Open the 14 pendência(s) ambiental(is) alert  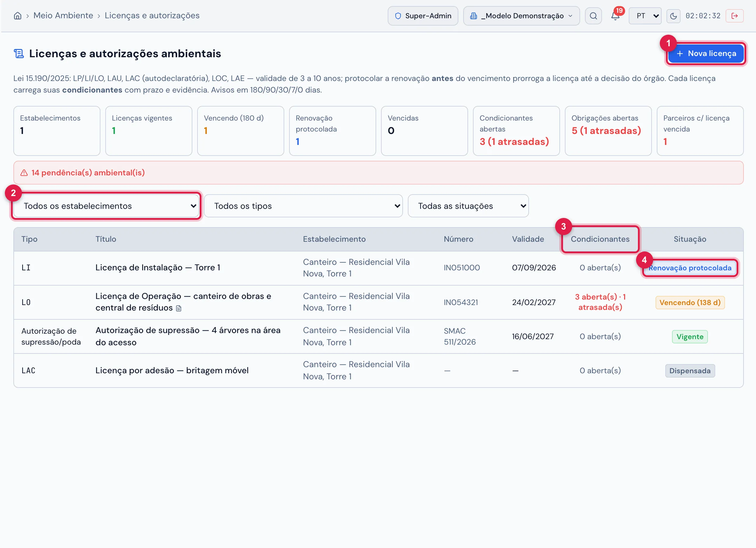[x=378, y=173]
